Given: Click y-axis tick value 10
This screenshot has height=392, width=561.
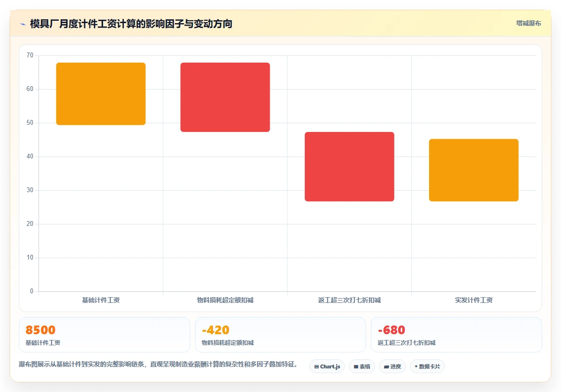Looking at the screenshot, I should pos(30,258).
